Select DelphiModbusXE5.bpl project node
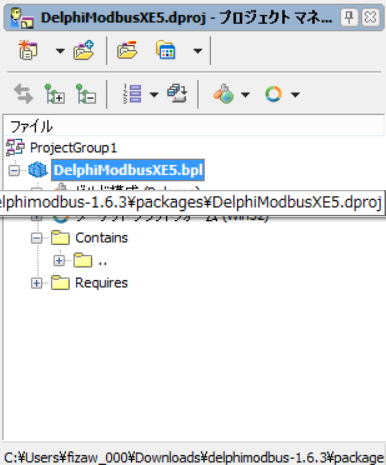386x465 pixels. coord(128,170)
